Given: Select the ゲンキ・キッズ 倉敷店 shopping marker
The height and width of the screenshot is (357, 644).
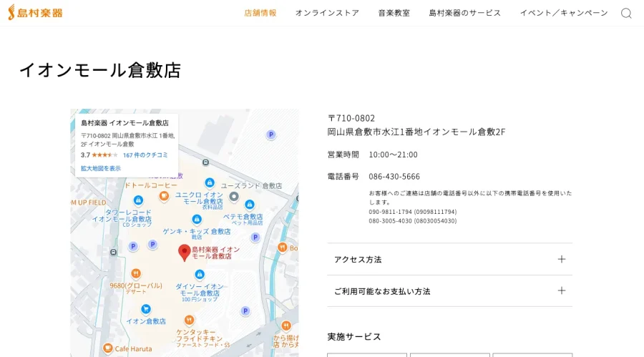Looking at the screenshot, I should click(x=197, y=220).
